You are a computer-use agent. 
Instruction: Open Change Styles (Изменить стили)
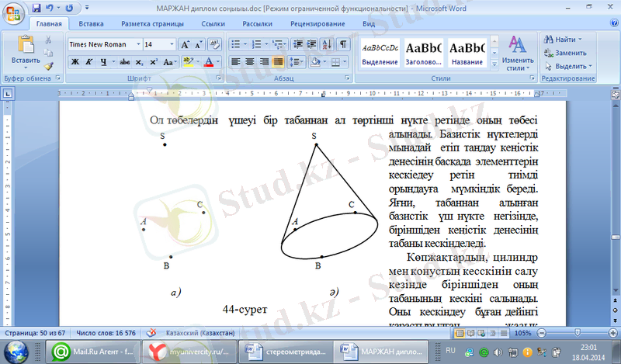517,53
